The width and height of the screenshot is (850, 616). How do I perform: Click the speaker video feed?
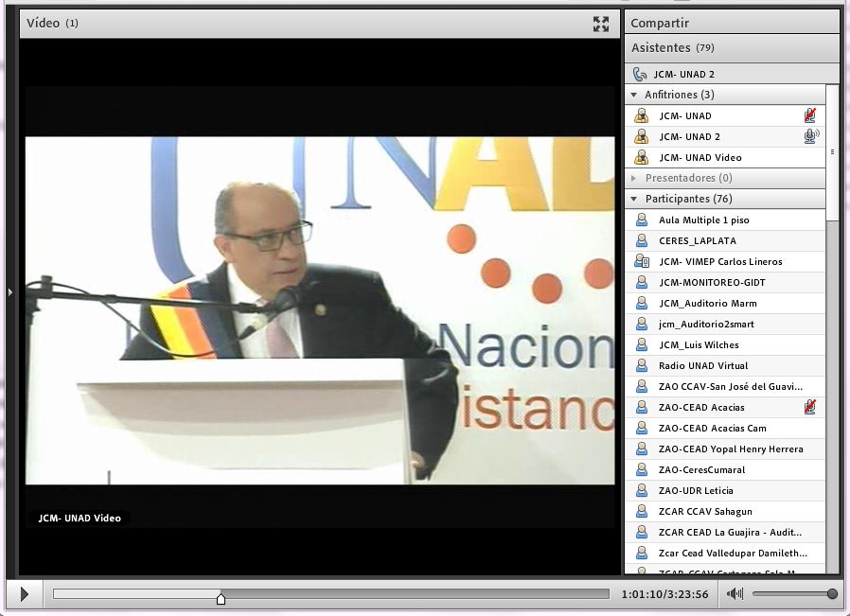[x=320, y=310]
